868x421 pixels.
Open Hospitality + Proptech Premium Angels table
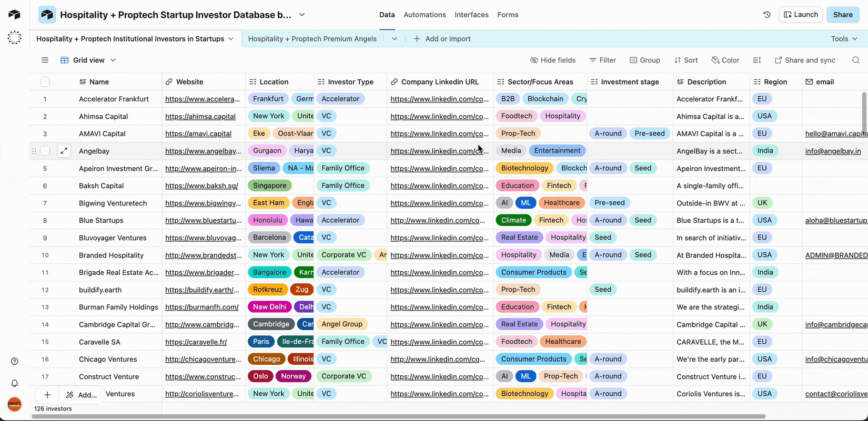pyautogui.click(x=312, y=39)
